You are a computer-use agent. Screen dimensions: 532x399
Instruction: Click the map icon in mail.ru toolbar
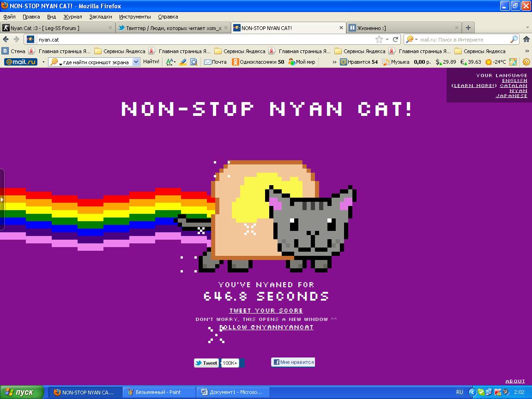point(513,62)
